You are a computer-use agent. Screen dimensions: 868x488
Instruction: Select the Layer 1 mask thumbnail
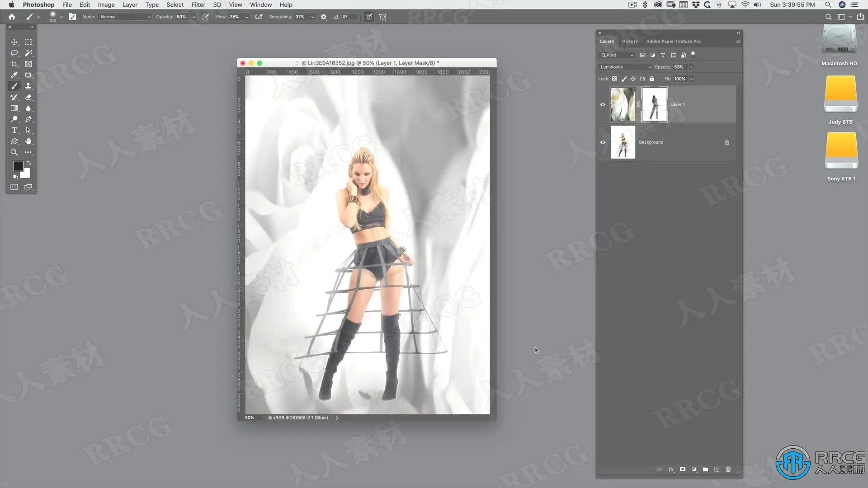click(x=654, y=104)
